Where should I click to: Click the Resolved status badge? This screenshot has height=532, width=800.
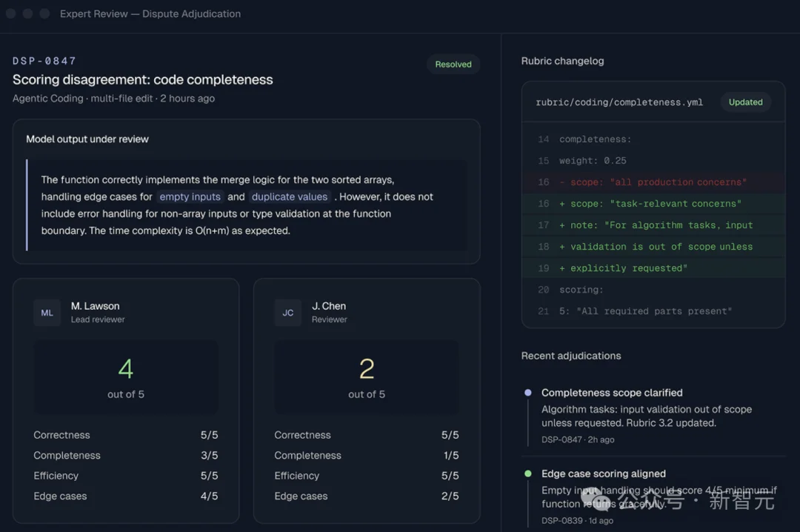click(x=453, y=64)
